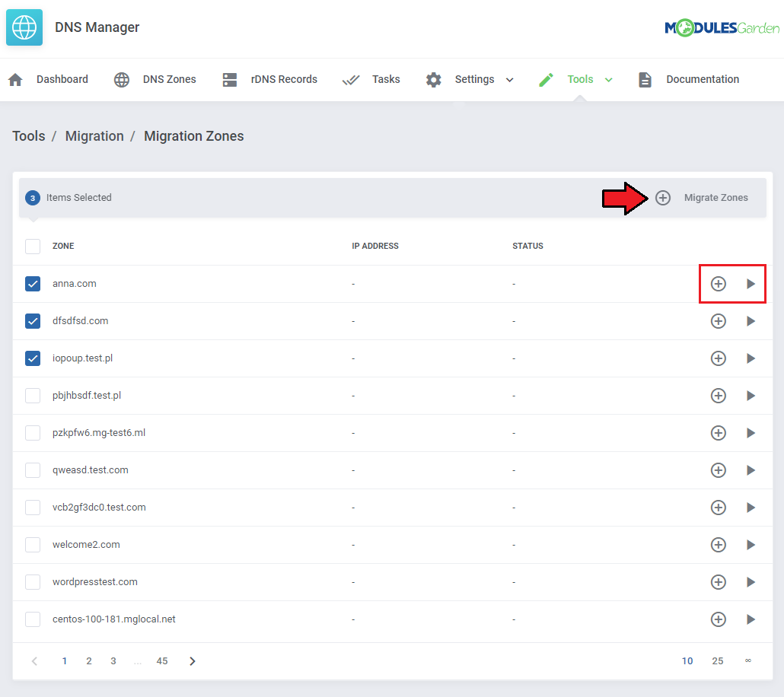
Task: Click the play arrow for welcome2.com
Action: (x=751, y=545)
